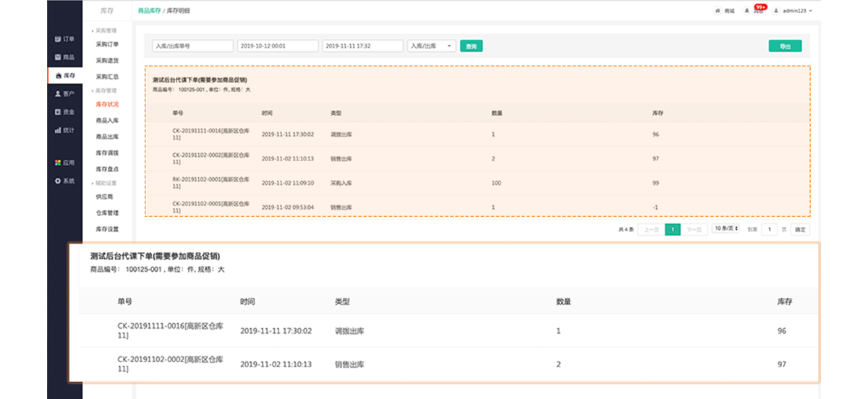The image size is (868, 399).
Task: Open the 应用 apps sidebar icon
Action: 58,163
